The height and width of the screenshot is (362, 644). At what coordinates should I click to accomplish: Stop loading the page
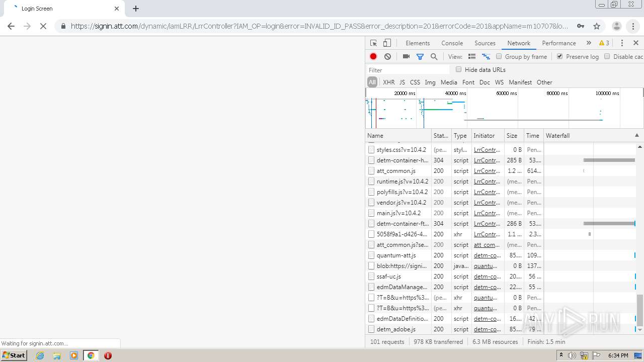pyautogui.click(x=43, y=26)
